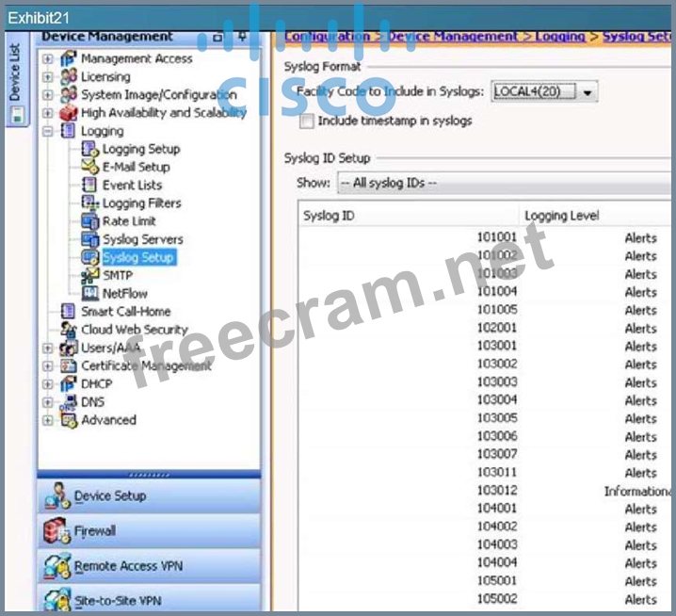Expand the Users/AAA tree node
The height and width of the screenshot is (616, 676).
coord(48,348)
